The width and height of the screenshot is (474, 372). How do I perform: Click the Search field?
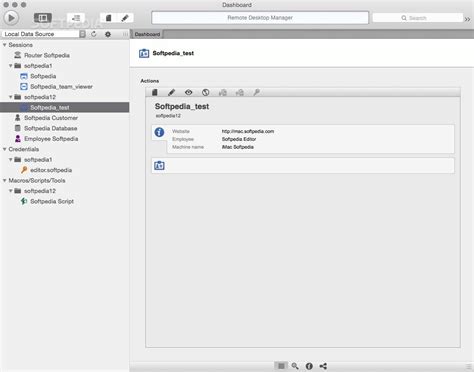[x=418, y=18]
